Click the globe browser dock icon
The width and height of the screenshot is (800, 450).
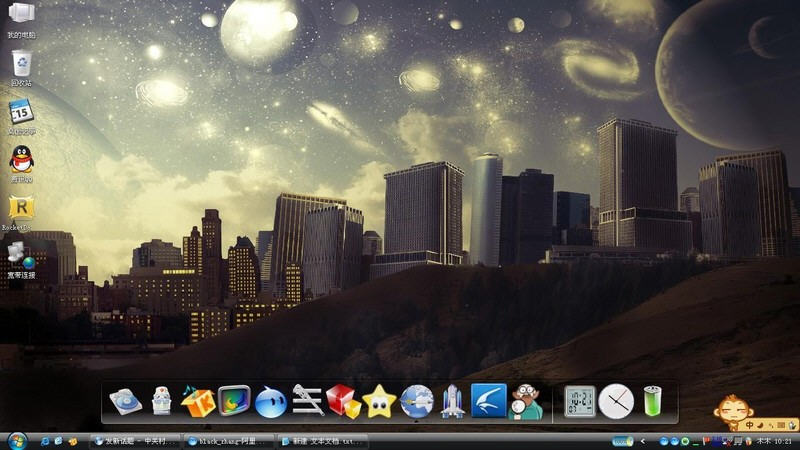click(x=416, y=402)
